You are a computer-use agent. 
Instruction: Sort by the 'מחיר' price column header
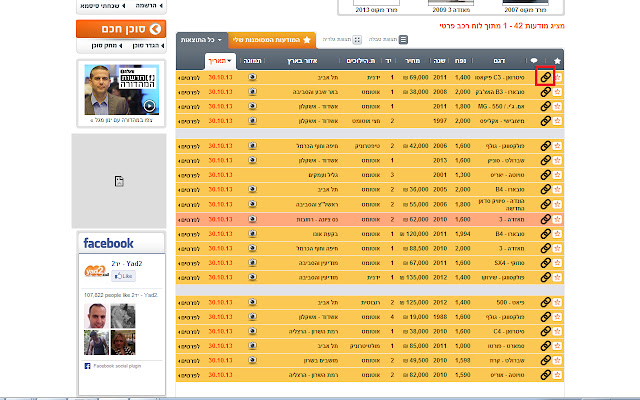[412, 61]
